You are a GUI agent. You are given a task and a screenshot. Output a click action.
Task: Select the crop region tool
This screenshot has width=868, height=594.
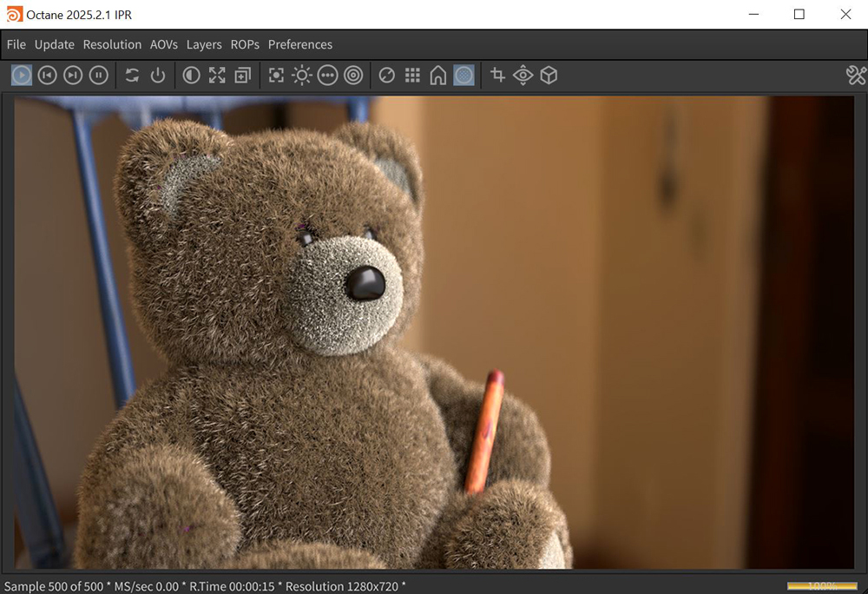tap(497, 76)
